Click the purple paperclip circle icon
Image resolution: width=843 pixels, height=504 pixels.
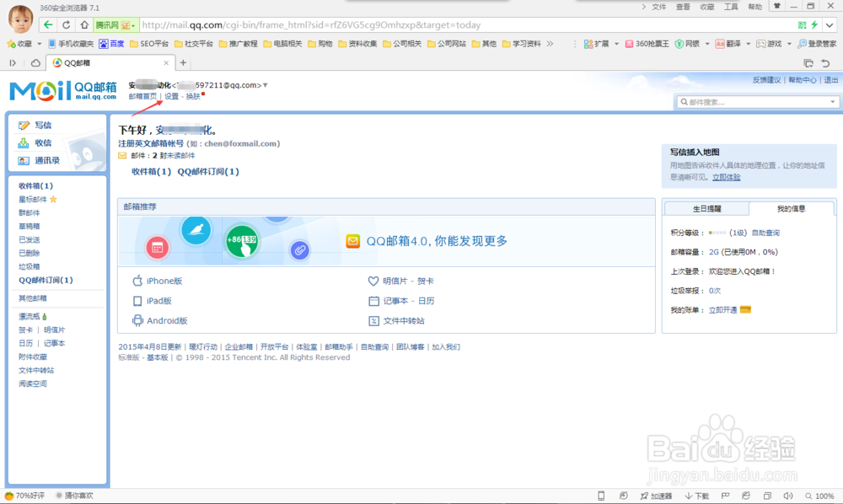coord(300,249)
